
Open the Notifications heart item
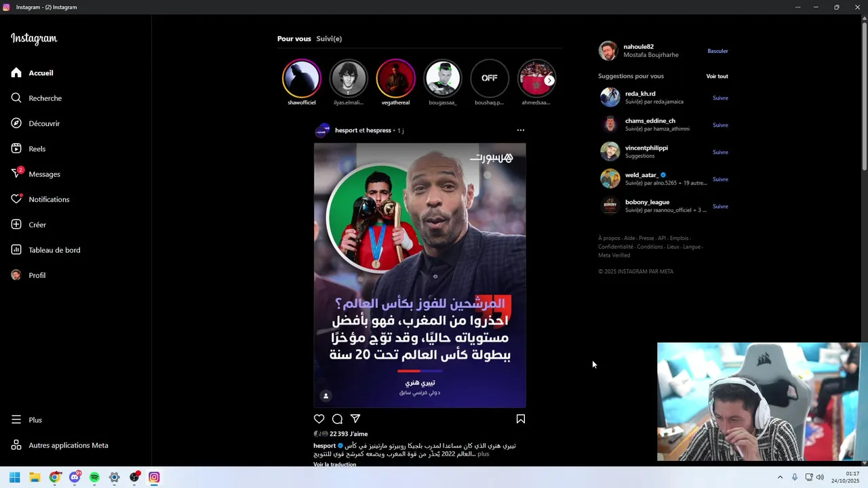click(x=41, y=199)
